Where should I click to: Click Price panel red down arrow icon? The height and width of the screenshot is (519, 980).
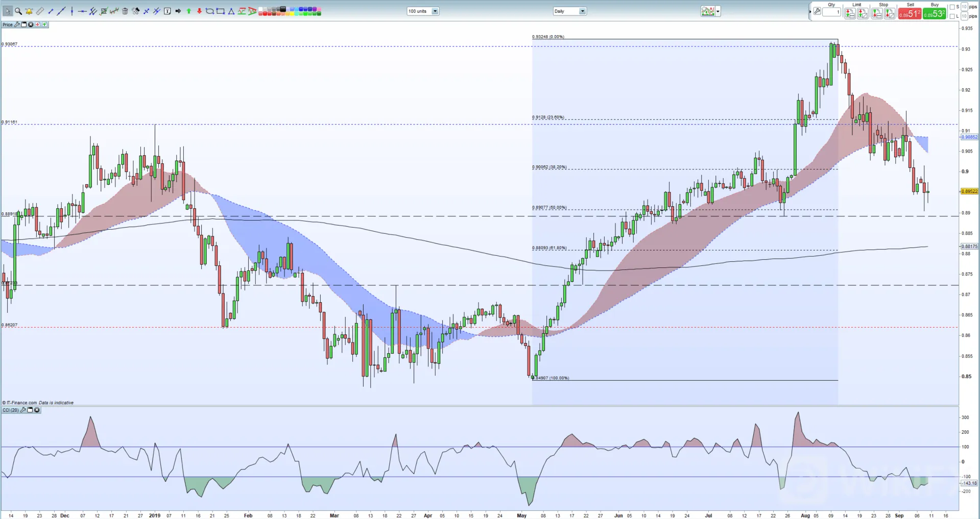coord(38,24)
